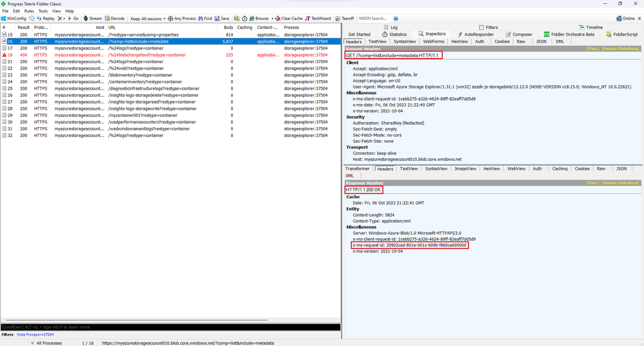Select the Inspectors tab
The height and width of the screenshot is (346, 644).
(x=432, y=34)
